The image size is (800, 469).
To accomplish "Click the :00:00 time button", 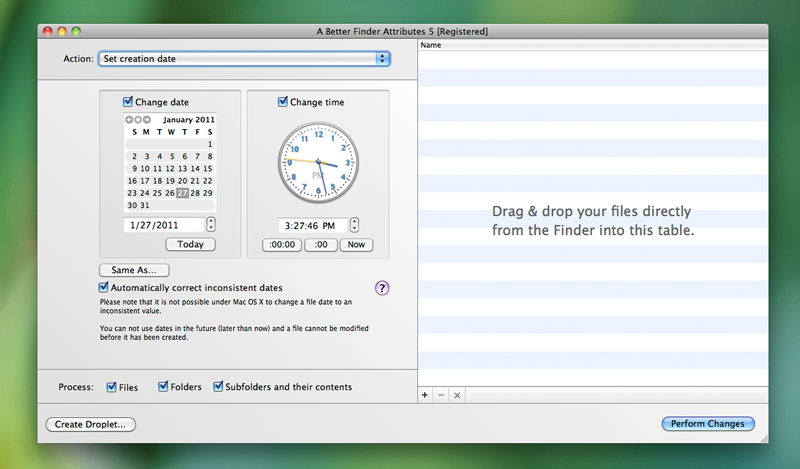I will (282, 245).
